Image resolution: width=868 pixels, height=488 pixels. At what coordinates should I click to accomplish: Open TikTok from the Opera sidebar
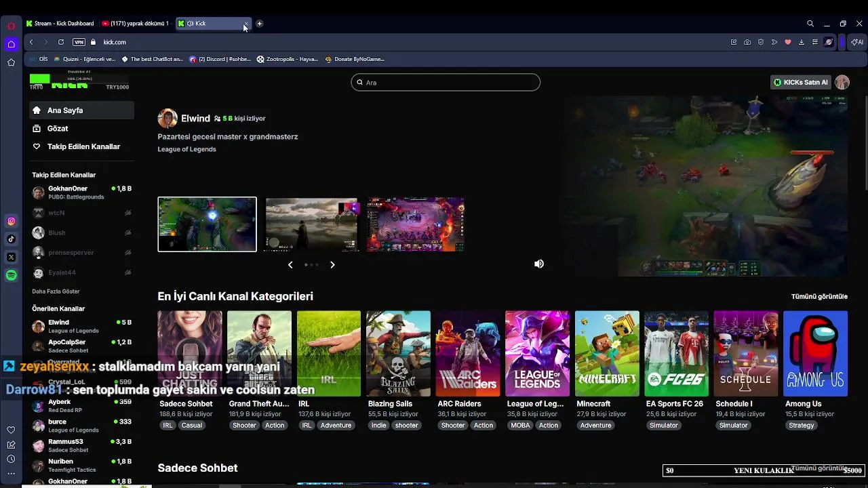click(11, 239)
